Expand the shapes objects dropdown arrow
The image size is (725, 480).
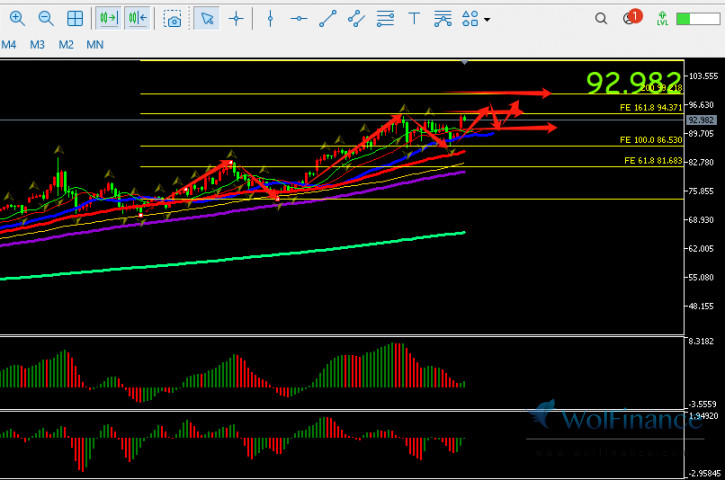487,19
